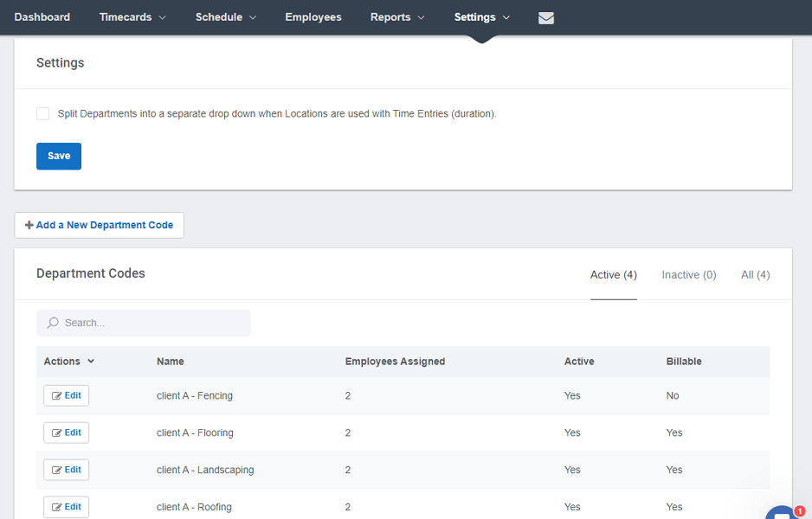Switch to the Inactive (0) tab
This screenshot has height=519, width=812.
click(689, 275)
